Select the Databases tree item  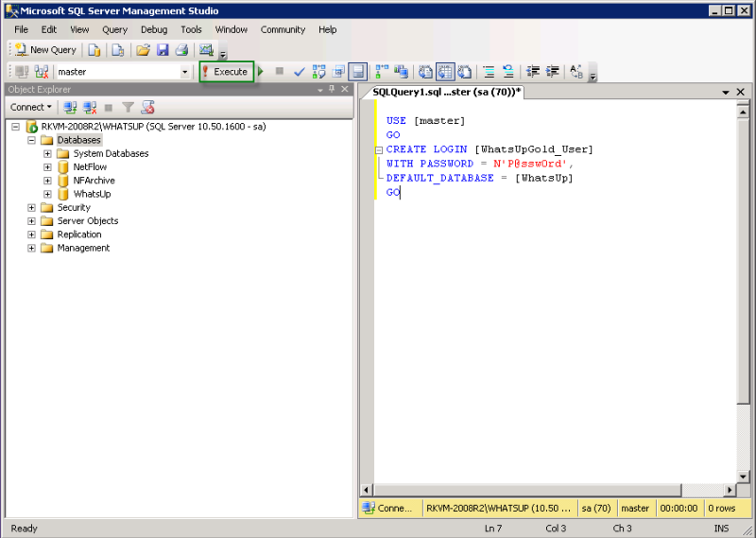(x=78, y=140)
